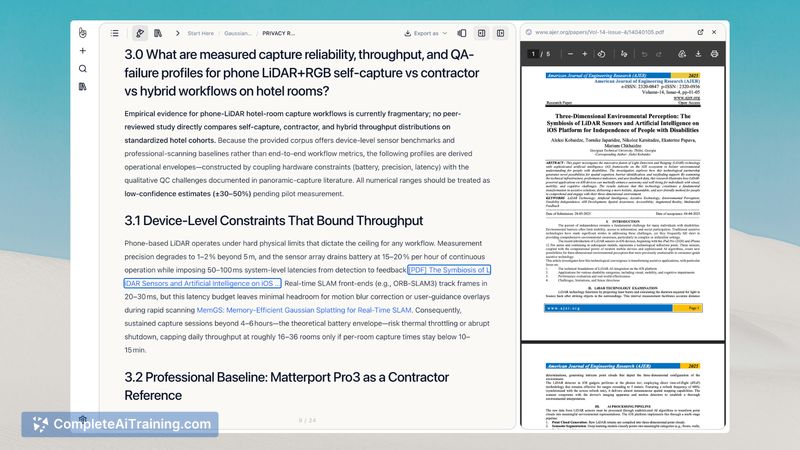Open the library documents icon in left sidebar

[x=83, y=87]
